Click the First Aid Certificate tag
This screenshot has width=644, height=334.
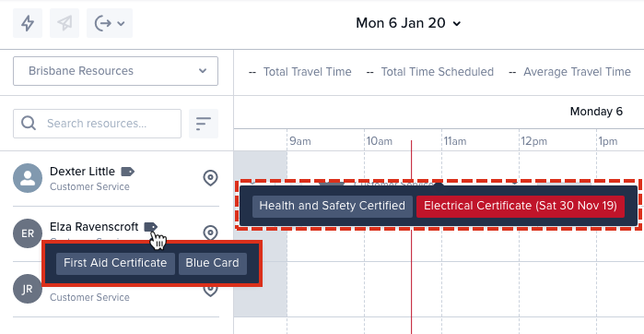(115, 263)
